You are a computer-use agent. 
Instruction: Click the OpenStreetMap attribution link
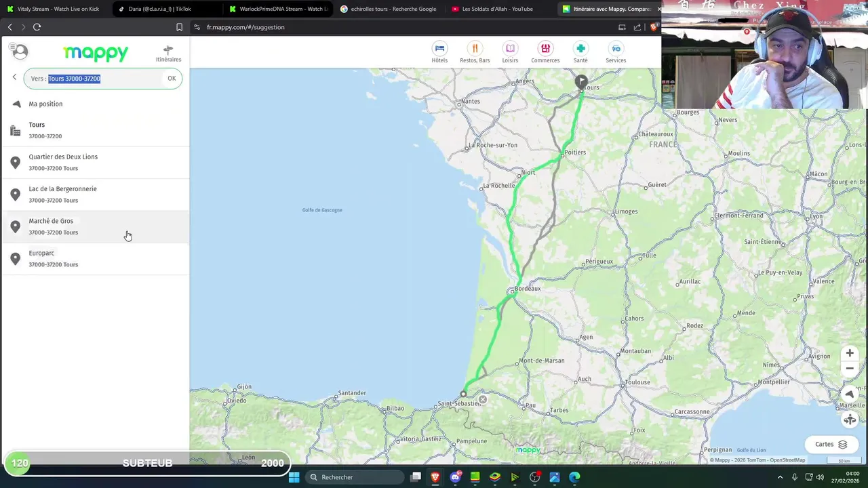coord(787,460)
